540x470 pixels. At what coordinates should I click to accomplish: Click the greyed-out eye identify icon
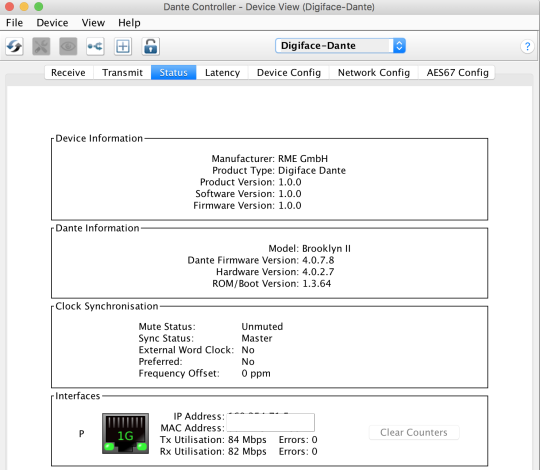point(68,46)
